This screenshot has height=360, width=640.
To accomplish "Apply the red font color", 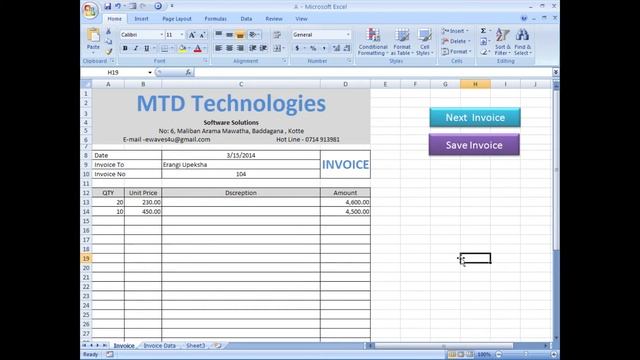I will pyautogui.click(x=198, y=49).
